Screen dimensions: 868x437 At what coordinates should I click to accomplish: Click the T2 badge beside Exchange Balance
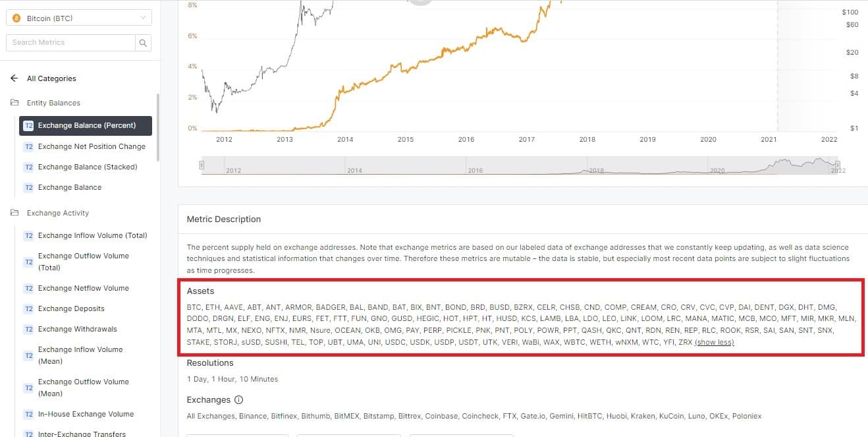[28, 188]
